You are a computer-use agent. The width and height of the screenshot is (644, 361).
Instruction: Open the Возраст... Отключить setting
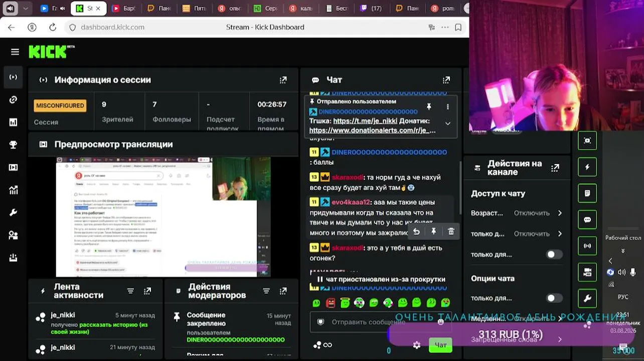(x=517, y=213)
